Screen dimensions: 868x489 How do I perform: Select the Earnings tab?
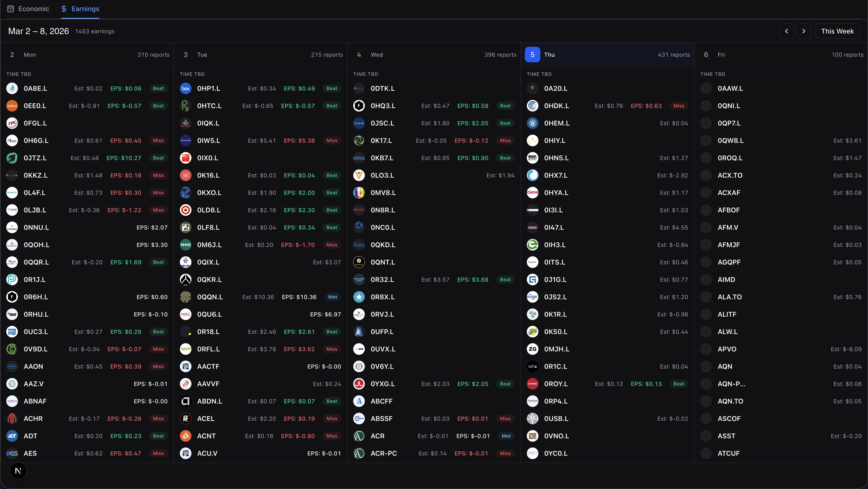[x=80, y=9]
